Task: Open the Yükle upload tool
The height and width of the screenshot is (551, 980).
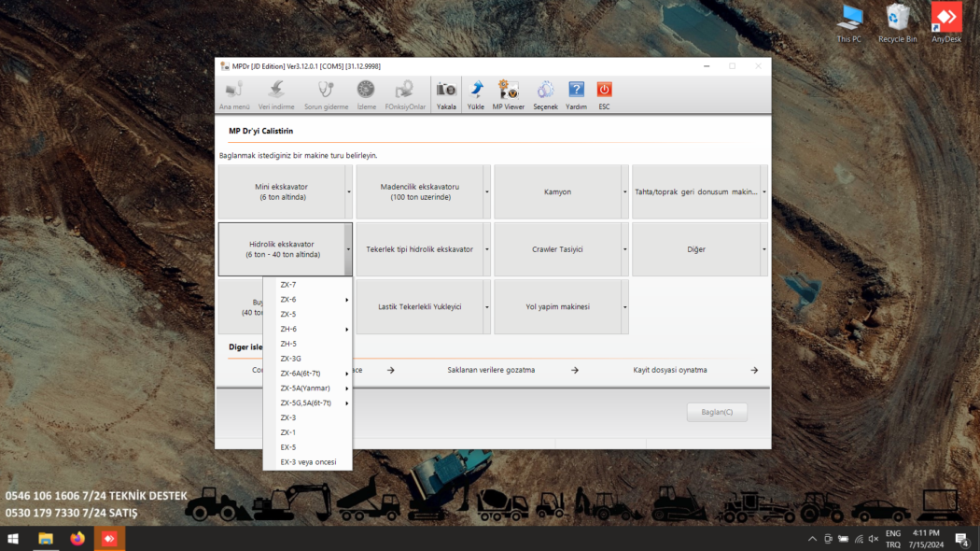Action: [x=476, y=90]
